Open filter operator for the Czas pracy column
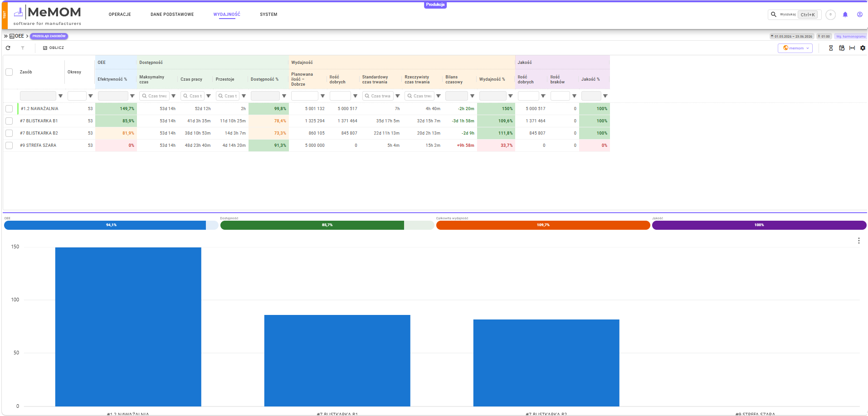 tap(209, 96)
